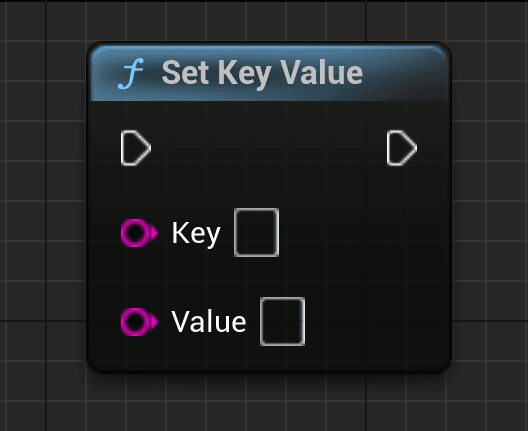Click the magenta Value string pin
Image resolution: width=528 pixels, height=431 pixels.
[139, 322]
